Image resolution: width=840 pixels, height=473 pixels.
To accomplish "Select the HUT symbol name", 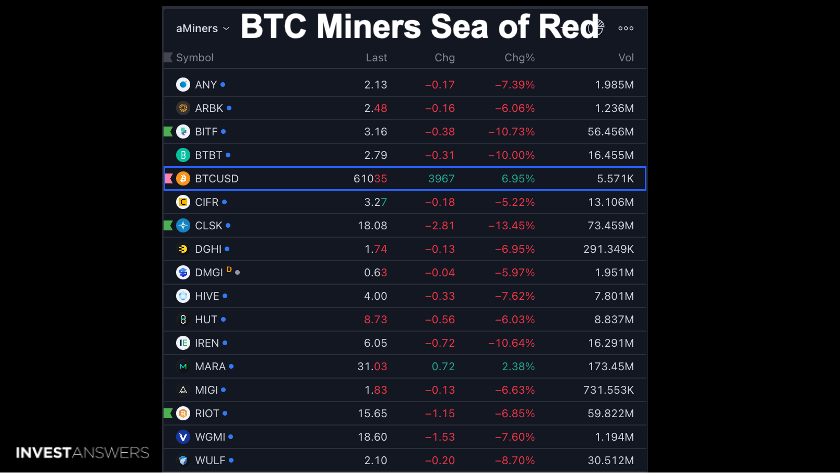I will 206,319.
